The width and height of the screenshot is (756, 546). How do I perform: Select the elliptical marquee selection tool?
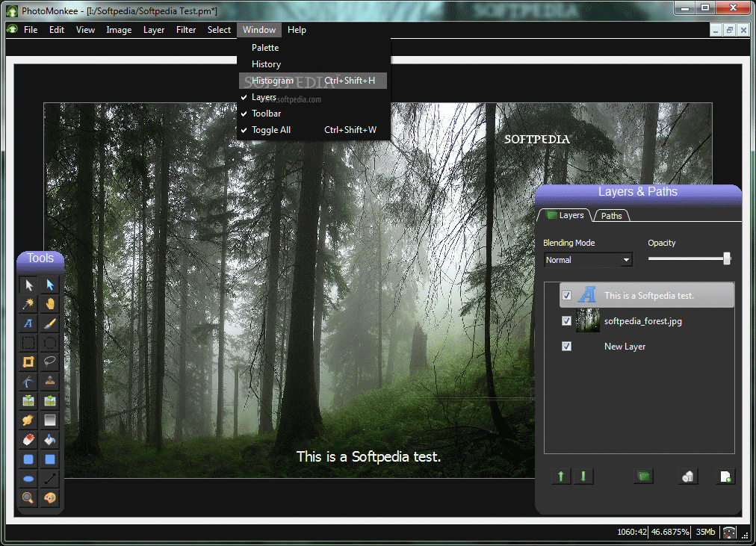click(x=49, y=343)
